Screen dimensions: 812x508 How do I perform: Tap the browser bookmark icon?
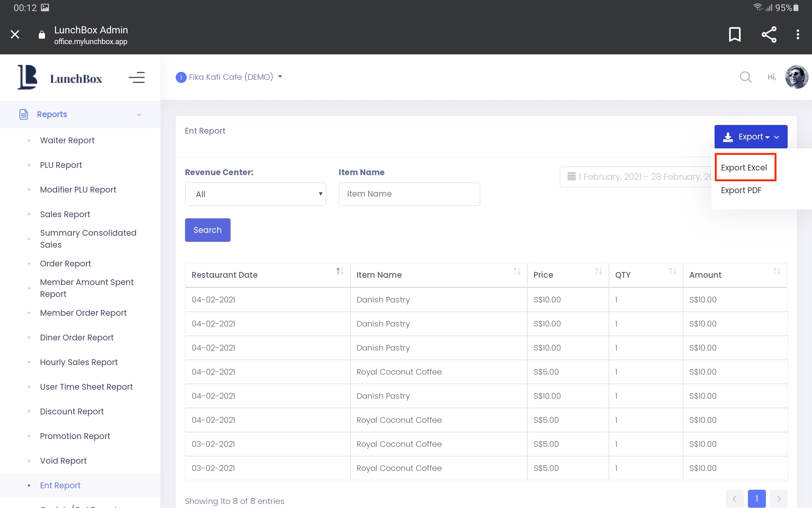coord(734,34)
